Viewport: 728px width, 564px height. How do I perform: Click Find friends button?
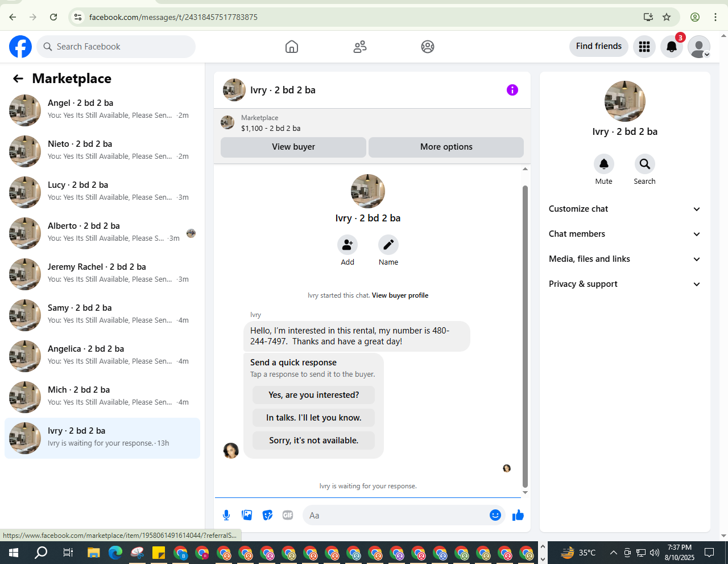coord(599,46)
